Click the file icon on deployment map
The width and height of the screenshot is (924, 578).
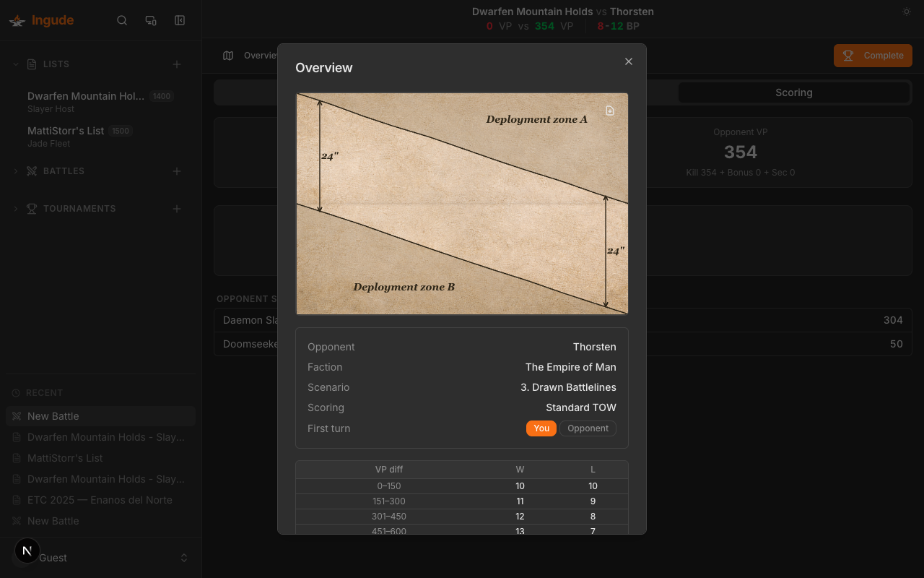pos(610,111)
